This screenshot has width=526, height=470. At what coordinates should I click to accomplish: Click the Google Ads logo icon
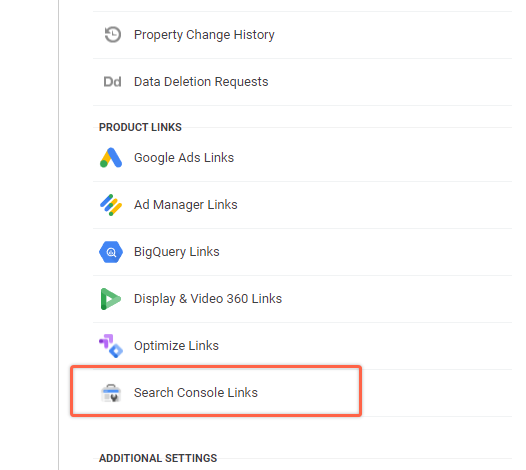click(x=111, y=157)
